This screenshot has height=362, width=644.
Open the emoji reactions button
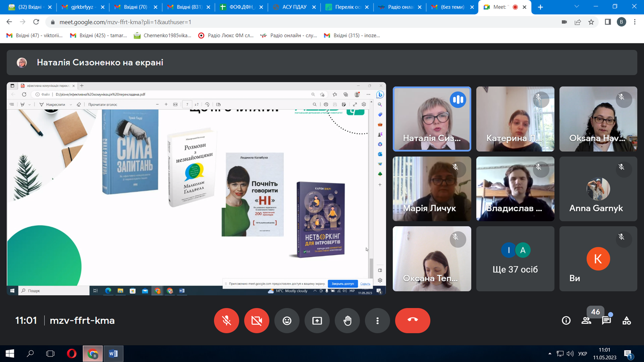pyautogui.click(x=287, y=320)
